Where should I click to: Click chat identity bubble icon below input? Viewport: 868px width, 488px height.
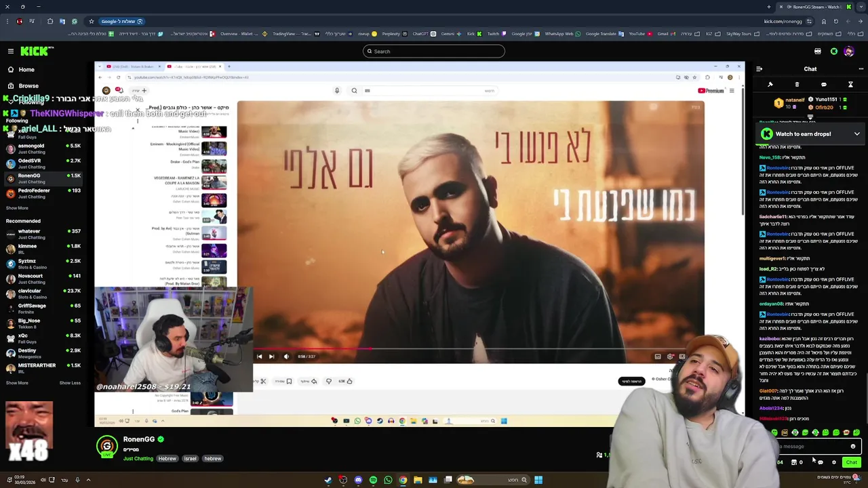pyautogui.click(x=821, y=462)
